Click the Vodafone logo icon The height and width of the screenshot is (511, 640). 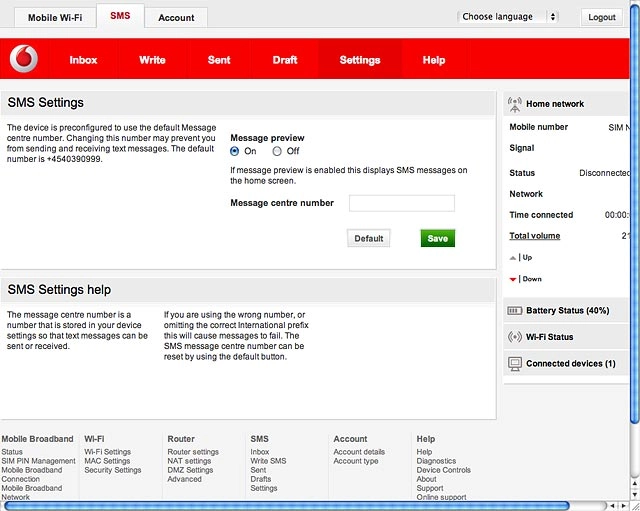24,59
